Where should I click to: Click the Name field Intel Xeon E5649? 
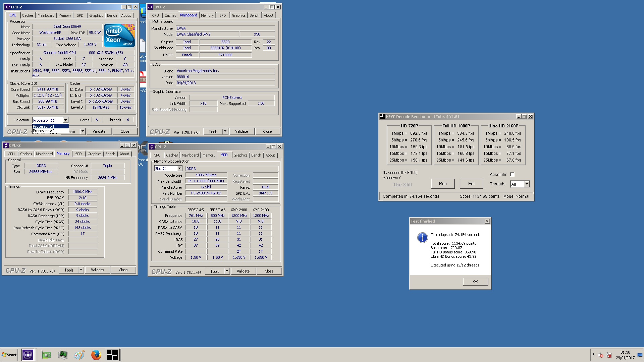tap(67, 26)
